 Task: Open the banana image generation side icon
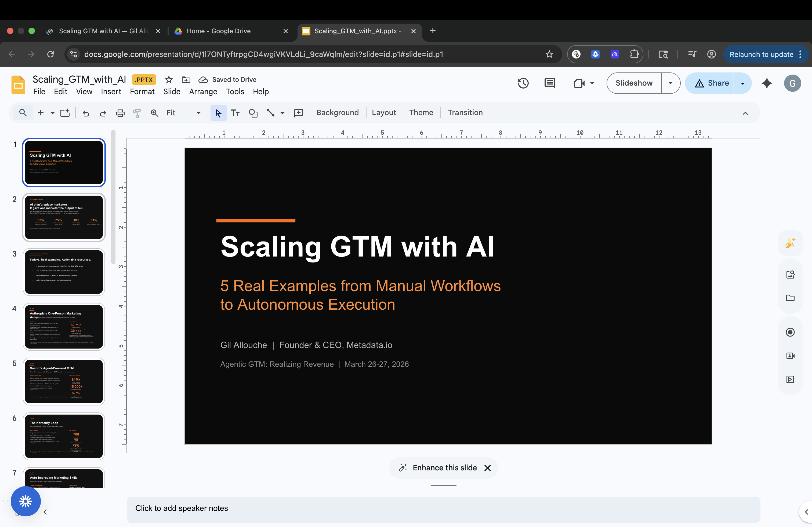(x=790, y=243)
